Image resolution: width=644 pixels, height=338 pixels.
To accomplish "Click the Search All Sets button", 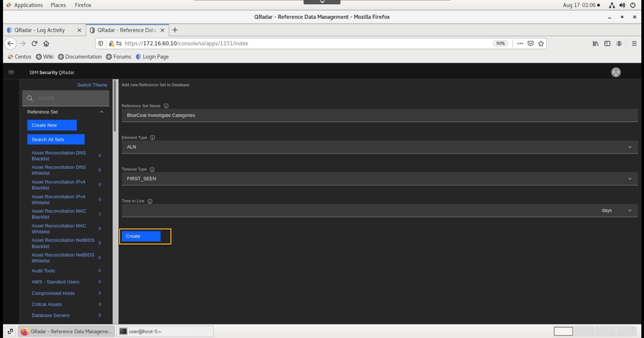I will pyautogui.click(x=56, y=140).
